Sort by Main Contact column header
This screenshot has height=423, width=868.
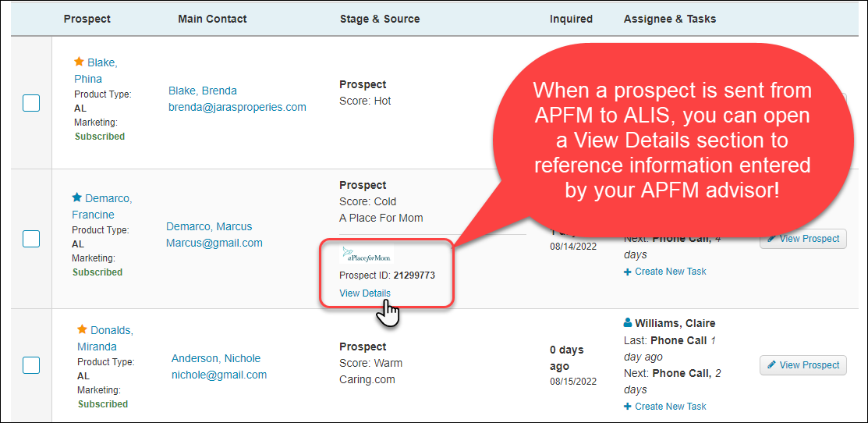coord(213,19)
